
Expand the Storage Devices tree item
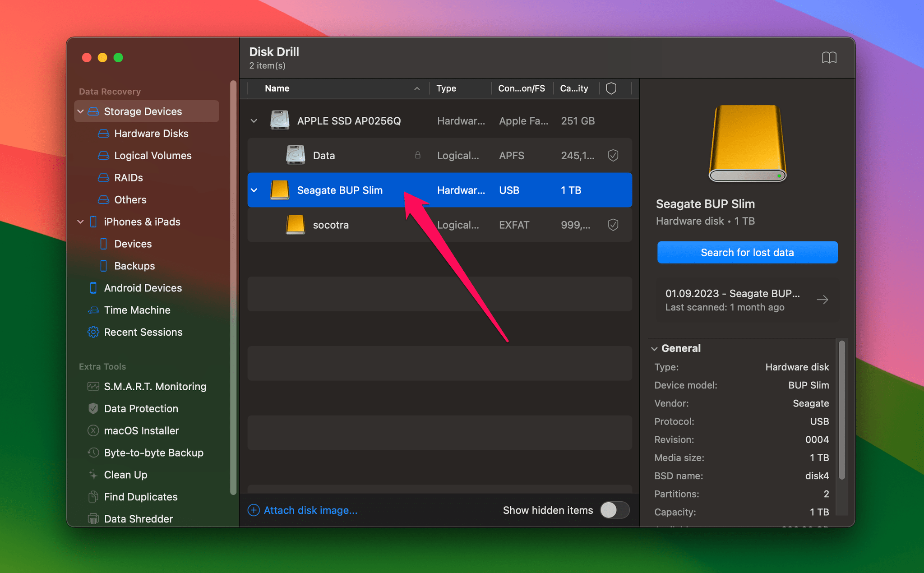80,111
